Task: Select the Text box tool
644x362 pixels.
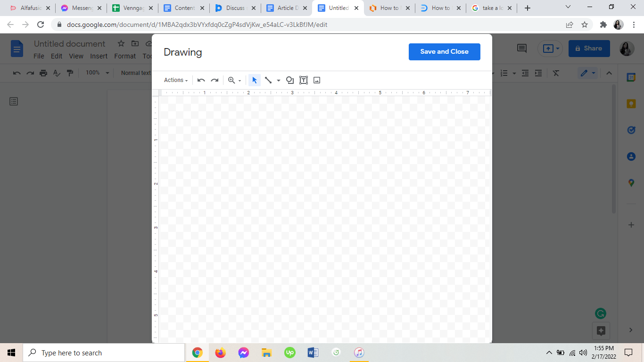Action: (x=304, y=80)
